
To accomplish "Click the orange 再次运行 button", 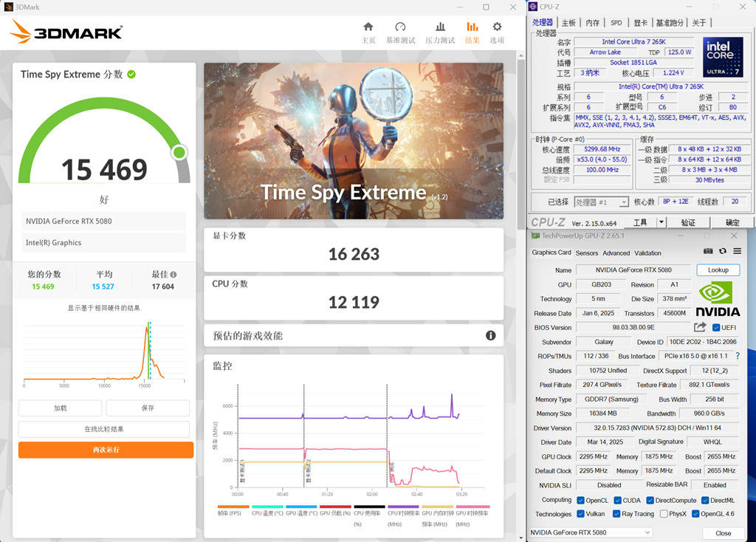I will click(x=106, y=450).
